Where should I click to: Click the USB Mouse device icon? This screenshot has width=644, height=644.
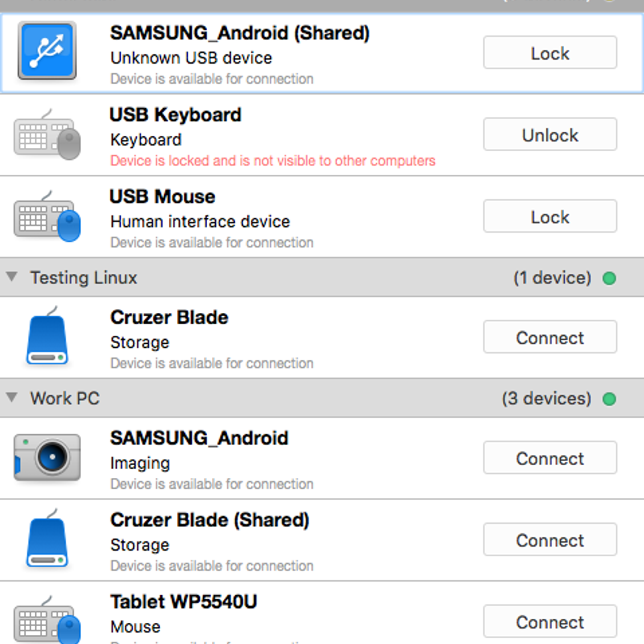[47, 216]
